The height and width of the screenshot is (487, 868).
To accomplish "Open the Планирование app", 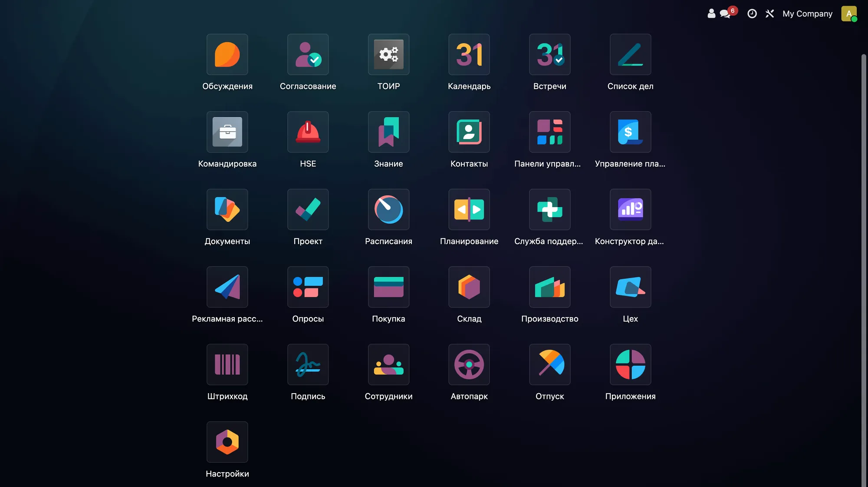I will [469, 209].
